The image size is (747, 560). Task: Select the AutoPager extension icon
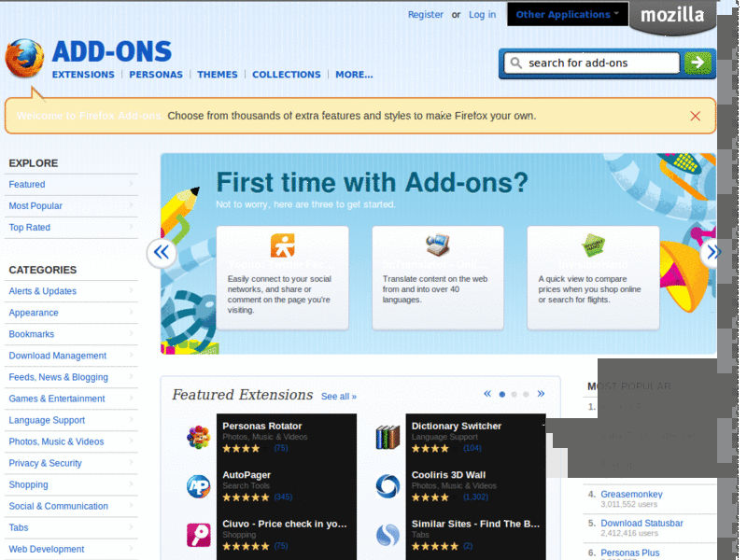click(x=198, y=484)
